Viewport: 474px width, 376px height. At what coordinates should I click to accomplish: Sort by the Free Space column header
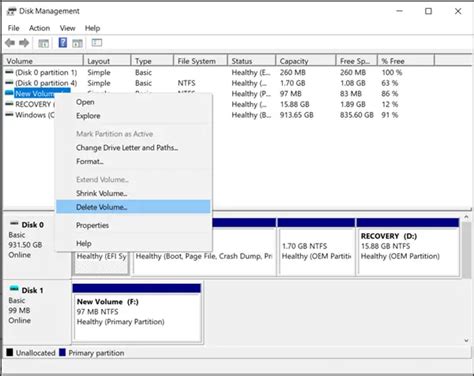tap(357, 61)
